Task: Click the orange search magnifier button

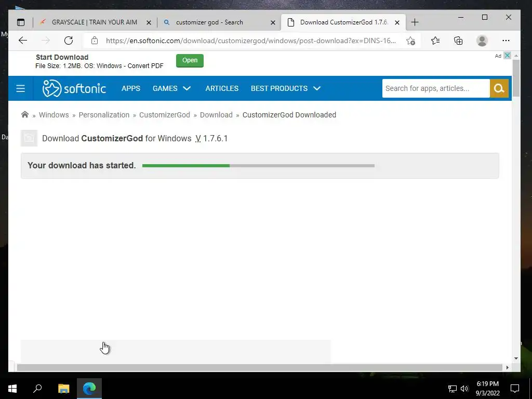Action: tap(499, 88)
